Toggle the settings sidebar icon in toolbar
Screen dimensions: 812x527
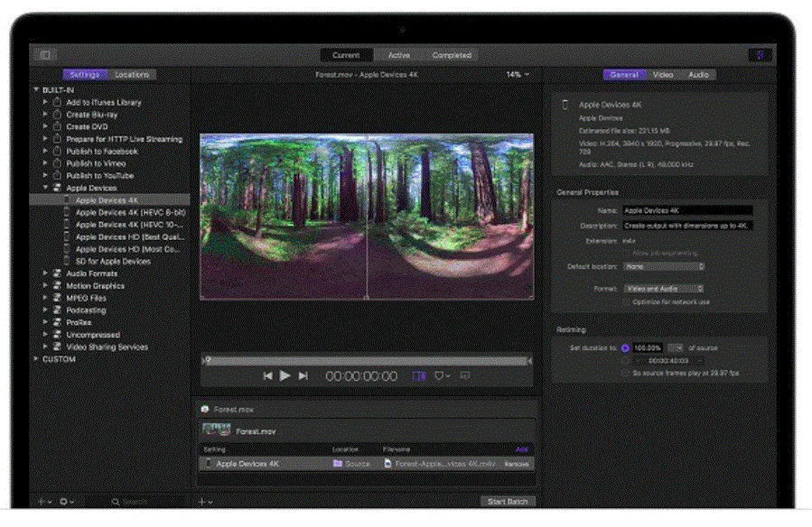(x=45, y=55)
